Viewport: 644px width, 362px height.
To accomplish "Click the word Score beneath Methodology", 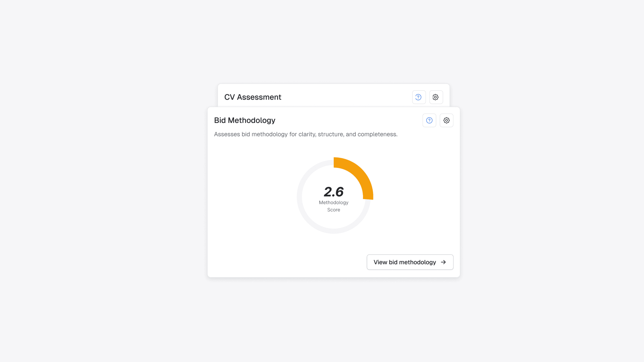I will click(334, 210).
